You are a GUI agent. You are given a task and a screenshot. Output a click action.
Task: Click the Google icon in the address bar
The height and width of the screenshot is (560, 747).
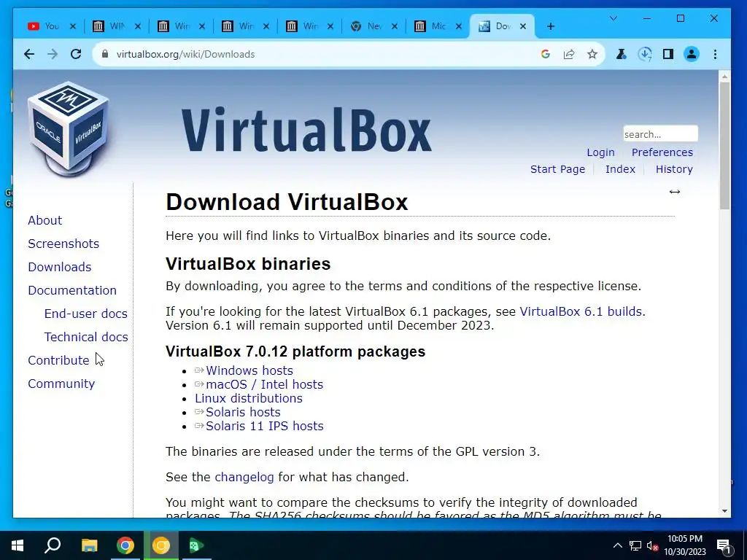point(546,54)
